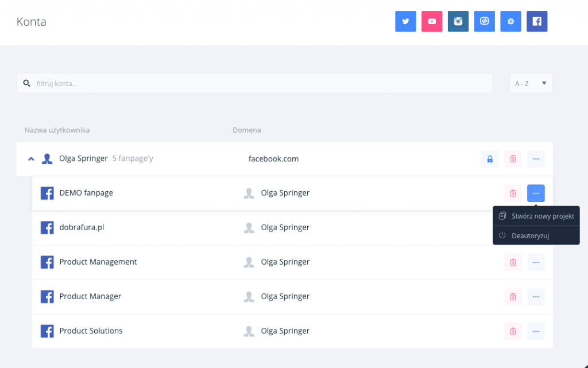Click the lock icon for Olga Springer
The width and height of the screenshot is (588, 368).
tap(490, 159)
